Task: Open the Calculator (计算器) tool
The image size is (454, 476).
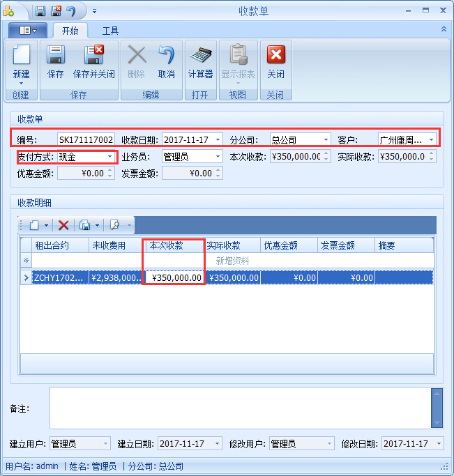Action: [x=200, y=54]
